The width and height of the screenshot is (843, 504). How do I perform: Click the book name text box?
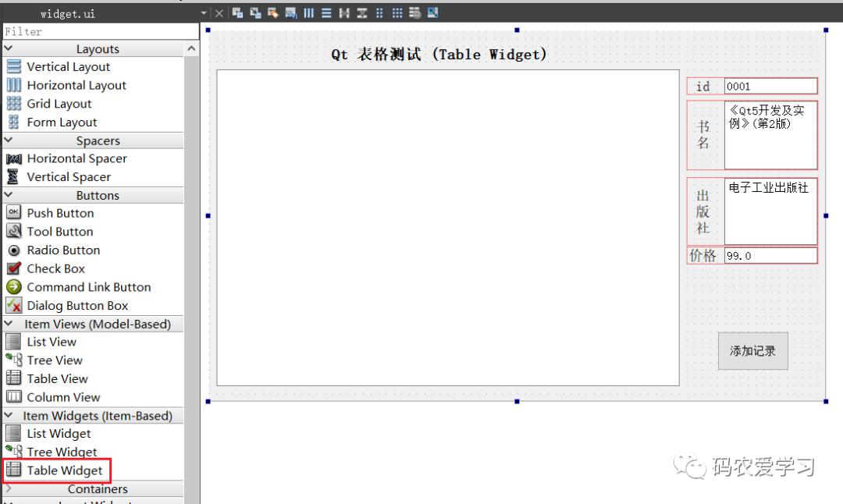tap(770, 135)
